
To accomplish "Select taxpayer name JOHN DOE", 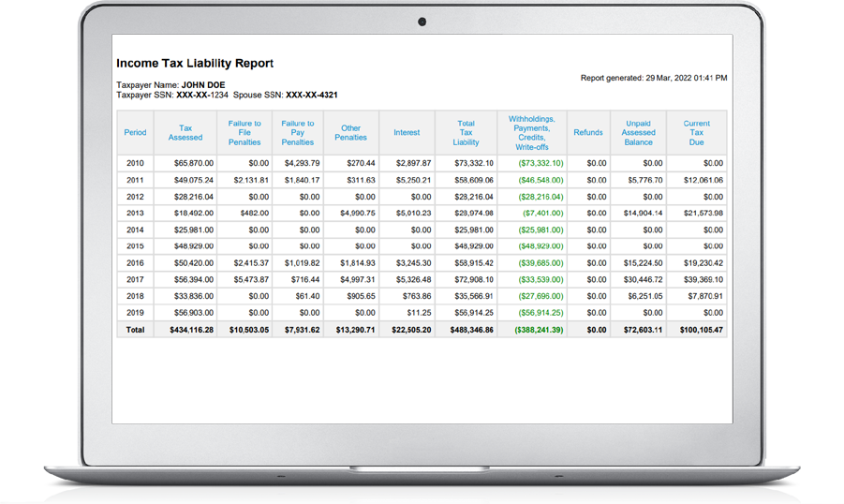I will tap(203, 85).
